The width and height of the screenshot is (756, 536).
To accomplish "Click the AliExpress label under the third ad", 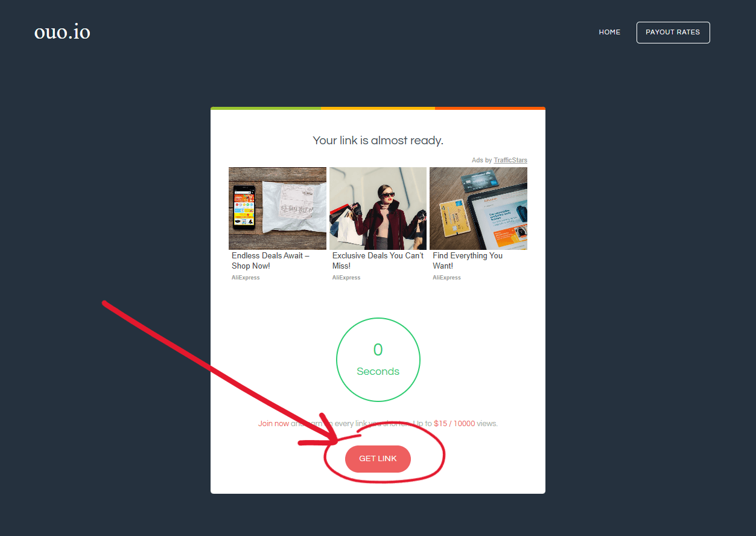I will pos(446,277).
